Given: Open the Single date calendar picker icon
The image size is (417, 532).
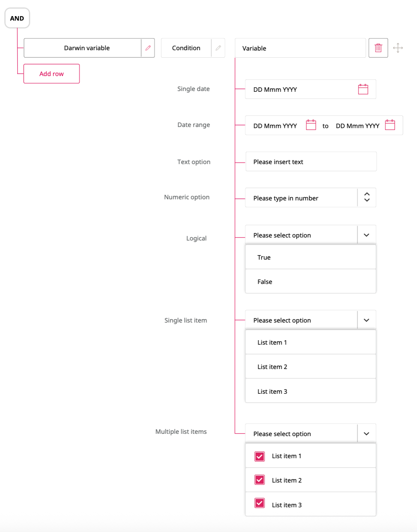Looking at the screenshot, I should click(363, 89).
